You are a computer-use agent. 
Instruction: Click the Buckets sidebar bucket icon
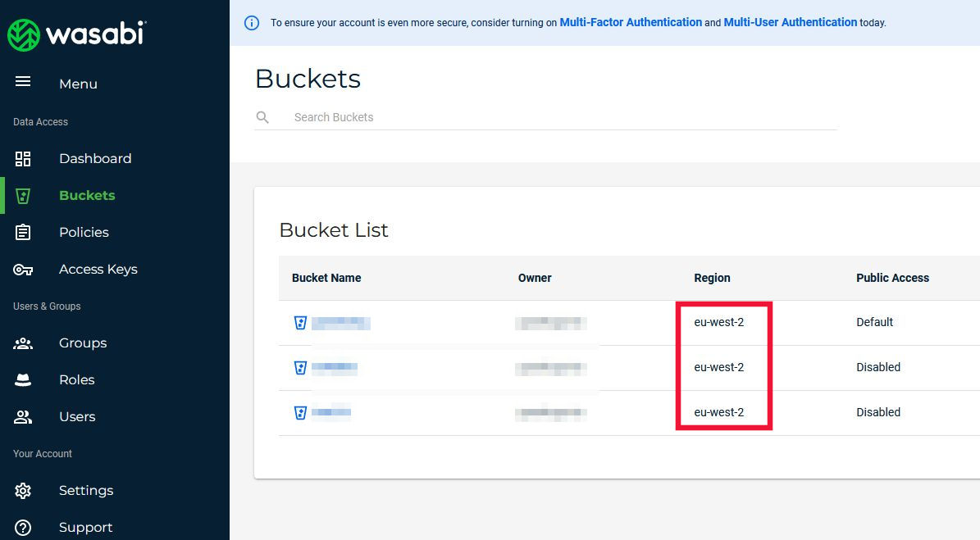coord(23,196)
